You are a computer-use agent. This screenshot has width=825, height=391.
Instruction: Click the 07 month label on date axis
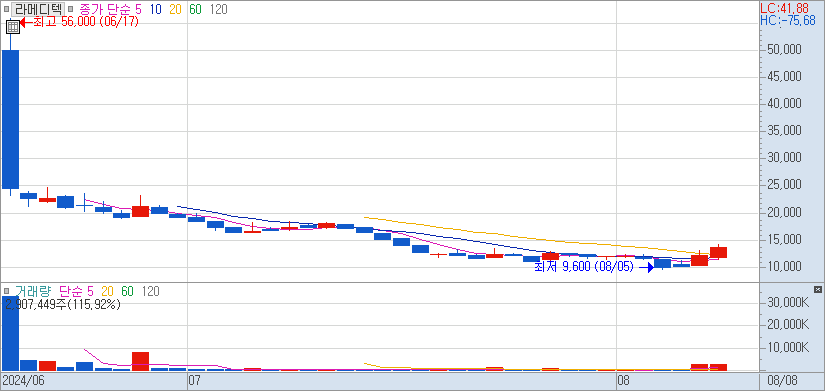195,380
